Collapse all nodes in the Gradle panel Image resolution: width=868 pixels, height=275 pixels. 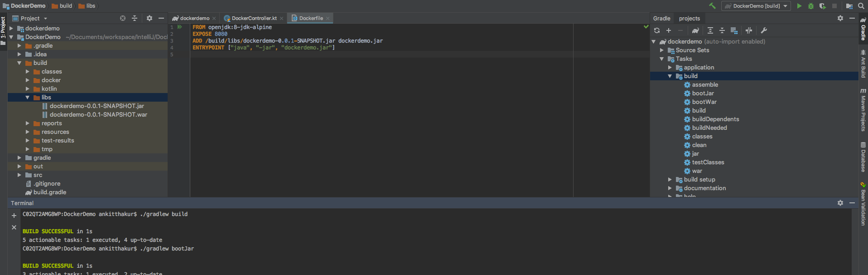coord(722,30)
